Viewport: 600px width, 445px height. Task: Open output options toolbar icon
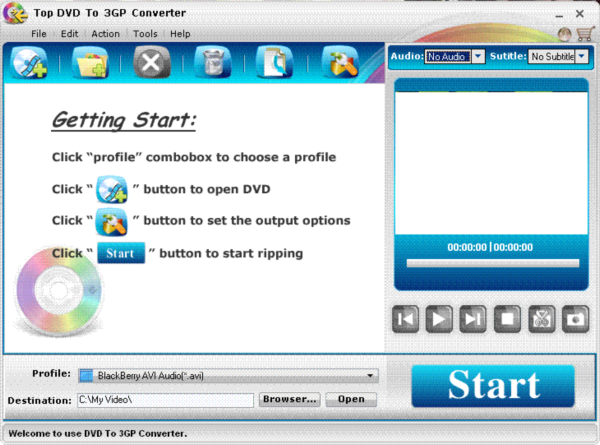point(340,62)
